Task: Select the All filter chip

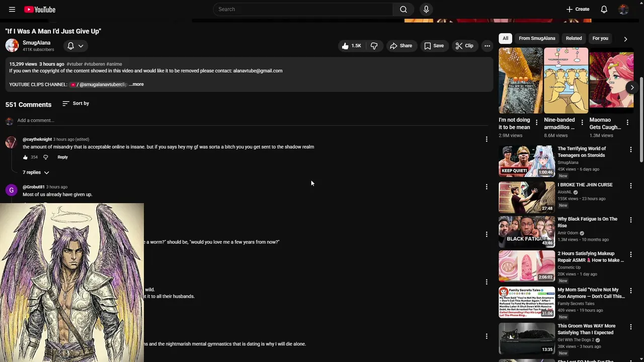Action: 505,38
